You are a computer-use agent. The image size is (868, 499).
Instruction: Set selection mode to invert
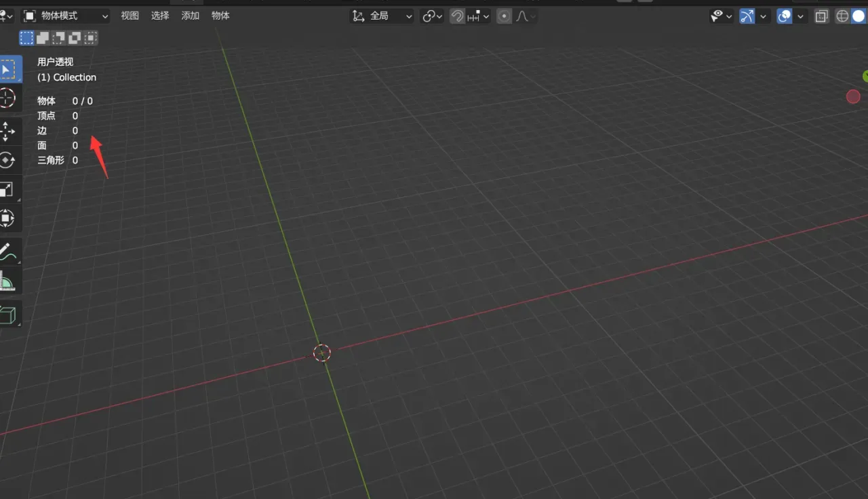[75, 38]
